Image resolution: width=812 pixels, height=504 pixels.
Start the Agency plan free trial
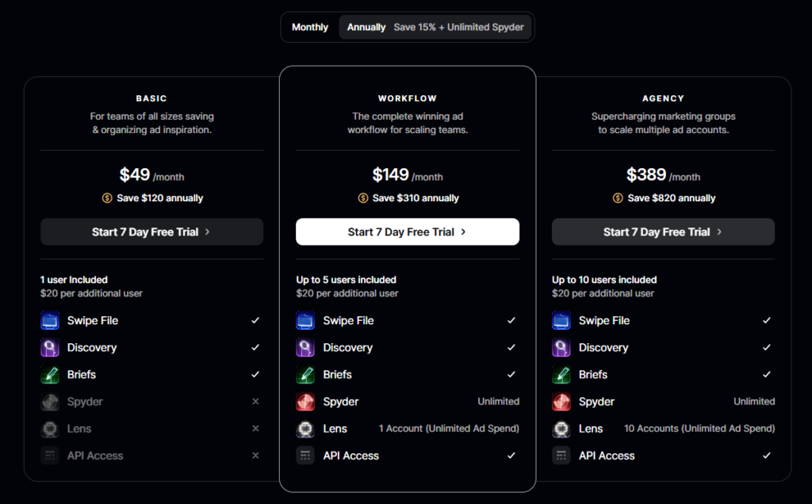click(663, 232)
